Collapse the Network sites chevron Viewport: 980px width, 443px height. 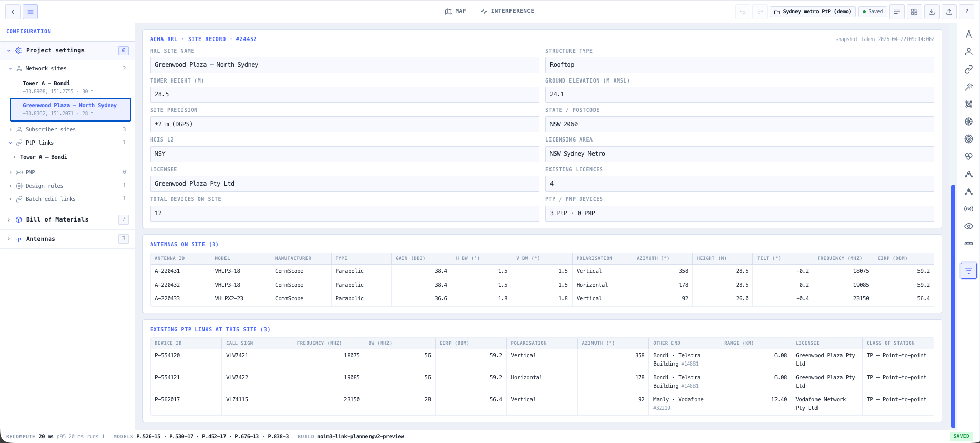coord(10,69)
